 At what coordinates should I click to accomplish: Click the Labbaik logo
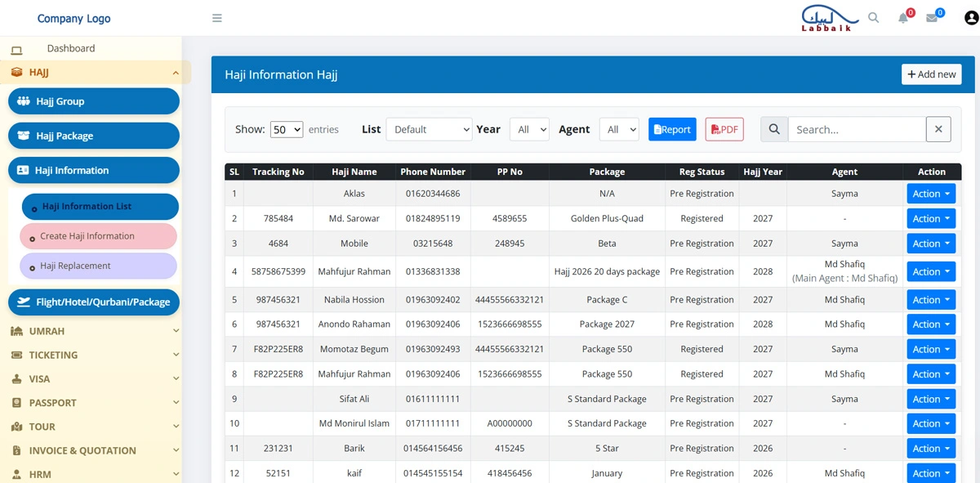point(829,18)
